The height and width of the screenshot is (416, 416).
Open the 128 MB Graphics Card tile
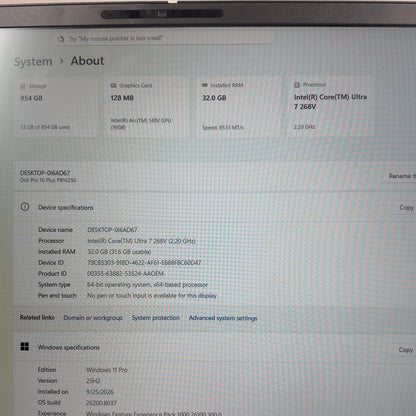pos(147,106)
